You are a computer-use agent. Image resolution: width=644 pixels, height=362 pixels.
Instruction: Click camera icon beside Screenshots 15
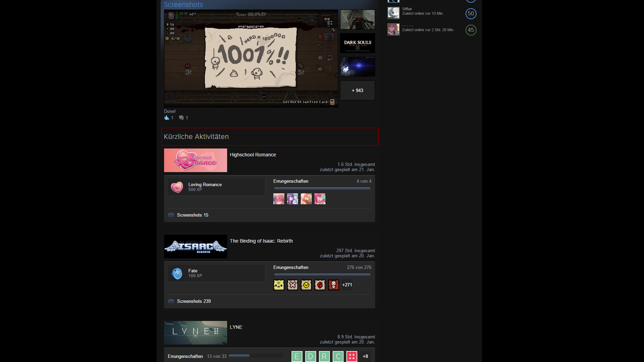171,215
